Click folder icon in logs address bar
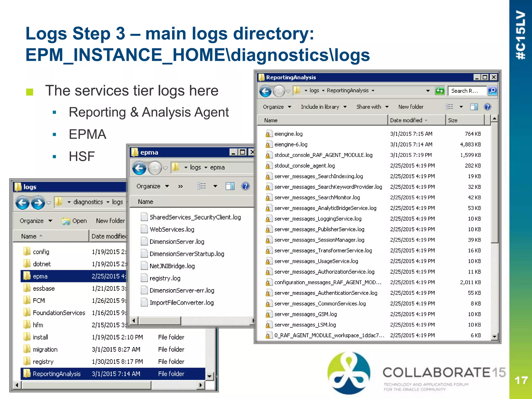Screen dimensions: 532x399 click(x=59, y=202)
